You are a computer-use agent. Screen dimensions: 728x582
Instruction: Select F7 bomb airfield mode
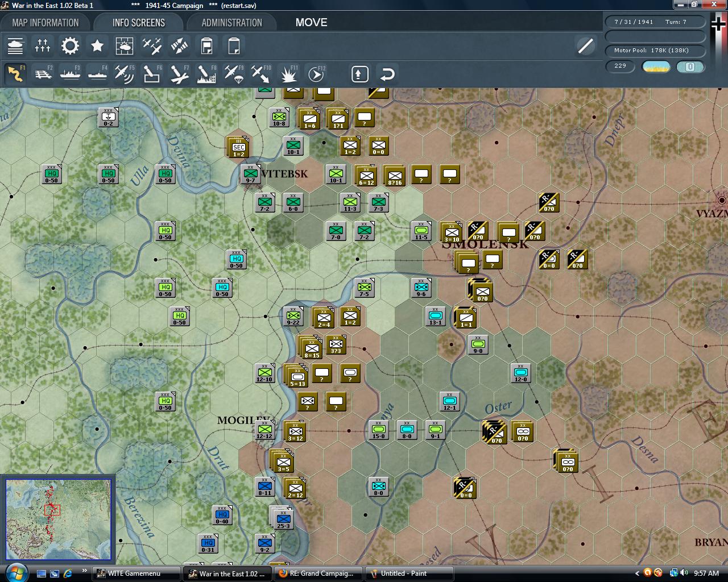(179, 74)
